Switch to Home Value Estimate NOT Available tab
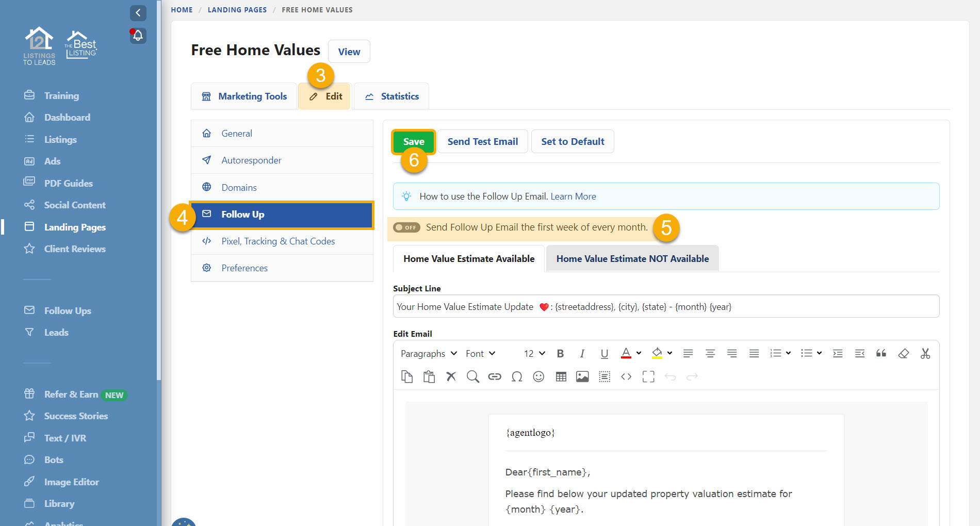This screenshot has width=980, height=526. pos(632,259)
